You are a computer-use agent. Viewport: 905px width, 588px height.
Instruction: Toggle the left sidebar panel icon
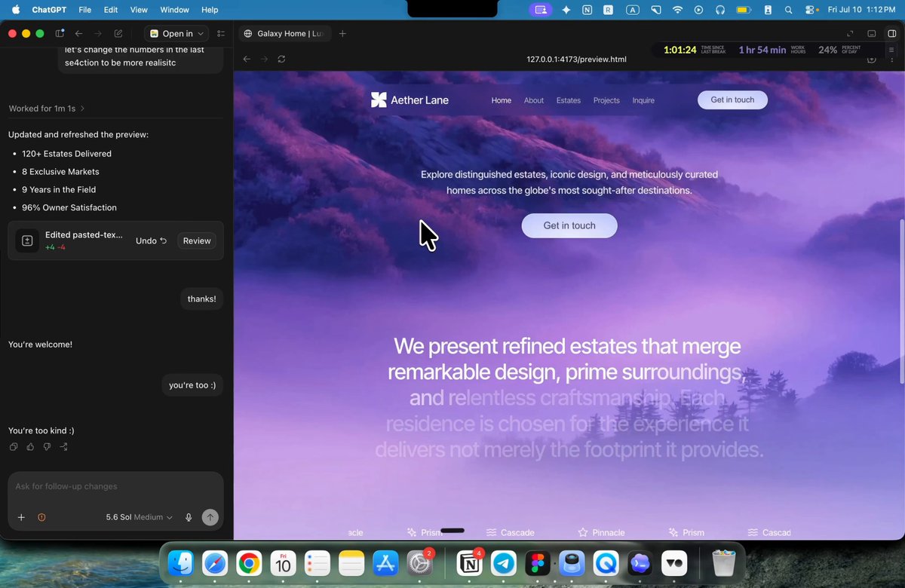[60, 34]
